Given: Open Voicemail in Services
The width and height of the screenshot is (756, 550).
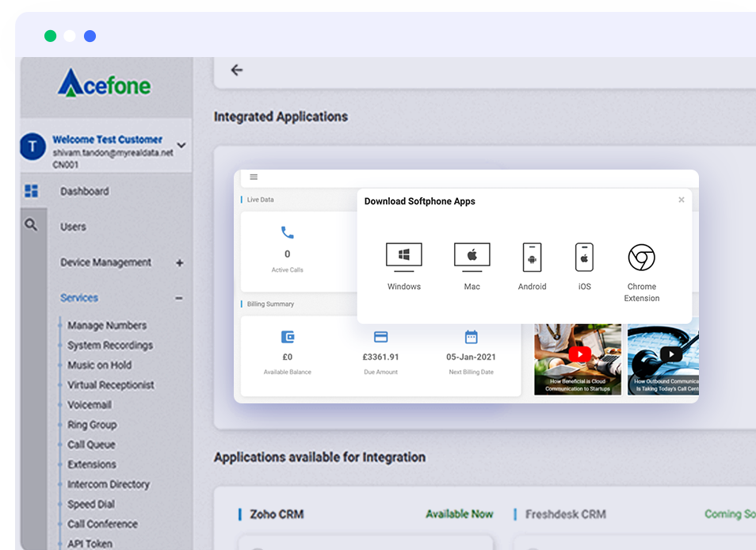Looking at the screenshot, I should pos(90,405).
